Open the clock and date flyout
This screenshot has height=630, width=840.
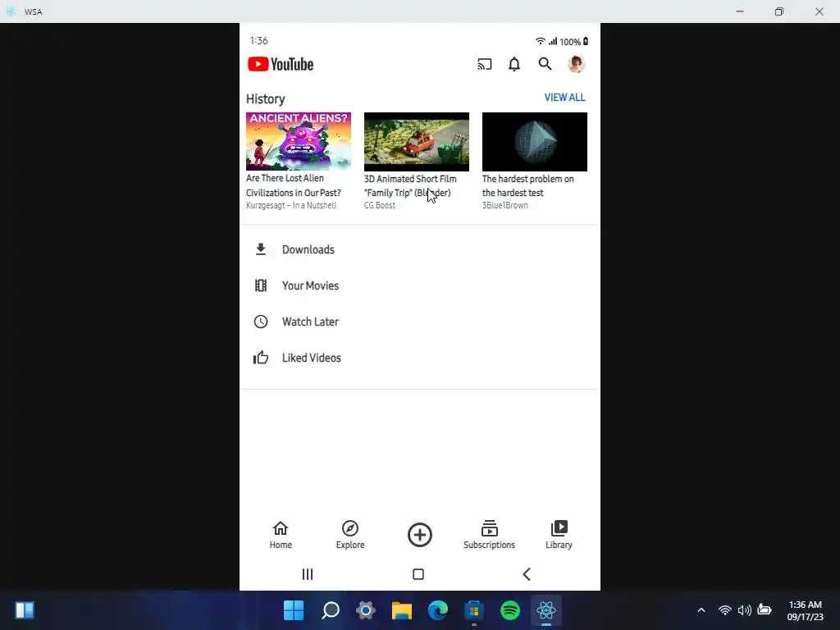pyautogui.click(x=806, y=610)
